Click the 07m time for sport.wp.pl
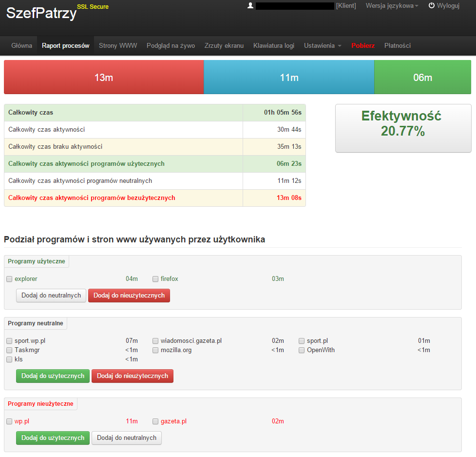476x457 pixels. pos(132,341)
